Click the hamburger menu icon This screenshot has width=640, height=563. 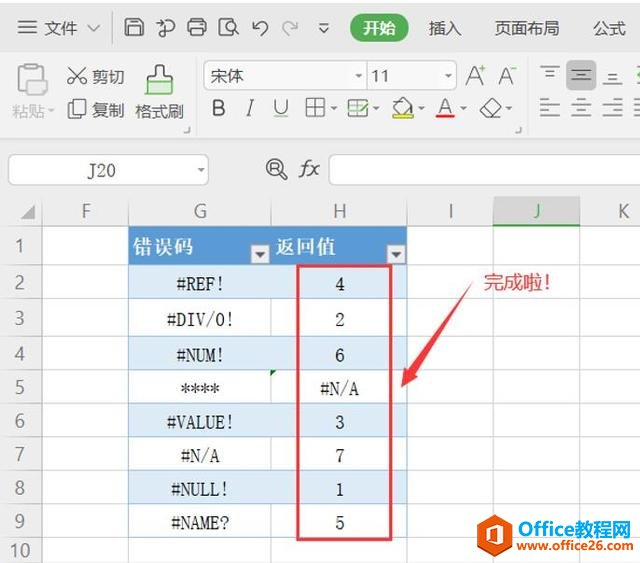[27, 27]
